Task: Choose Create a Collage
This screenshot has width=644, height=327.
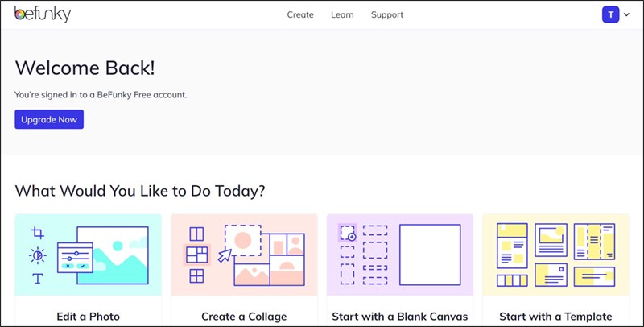Action: pyautogui.click(x=244, y=317)
